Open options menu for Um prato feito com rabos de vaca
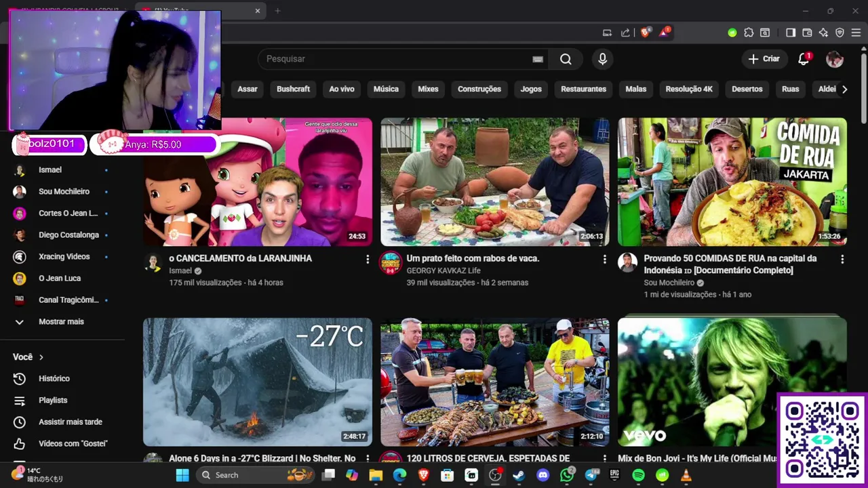 [x=605, y=260]
